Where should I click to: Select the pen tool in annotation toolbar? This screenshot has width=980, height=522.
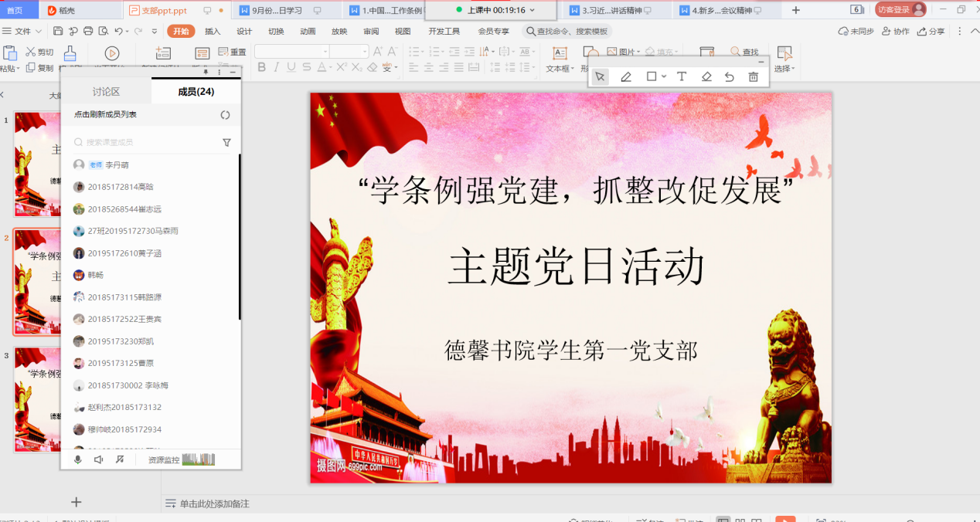point(626,77)
